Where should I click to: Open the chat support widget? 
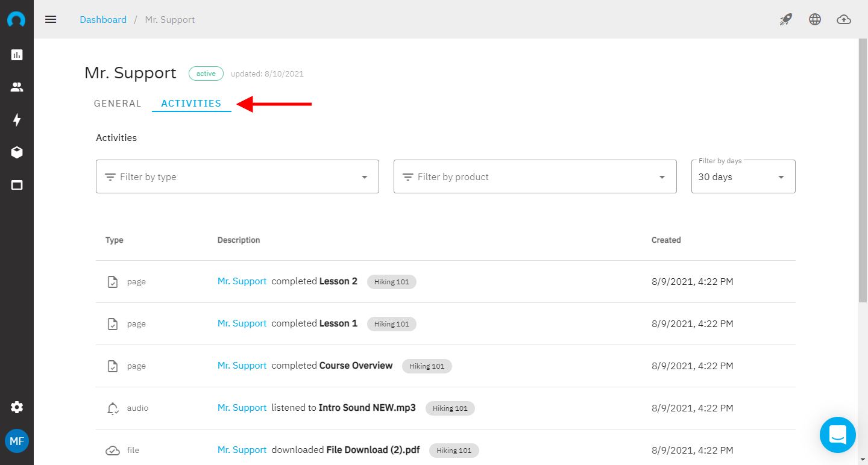pyautogui.click(x=838, y=435)
